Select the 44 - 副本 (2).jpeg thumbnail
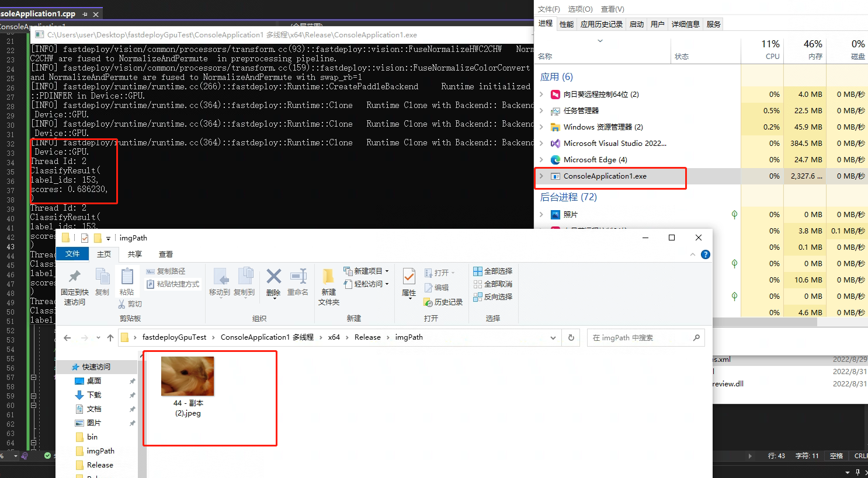 pos(187,376)
